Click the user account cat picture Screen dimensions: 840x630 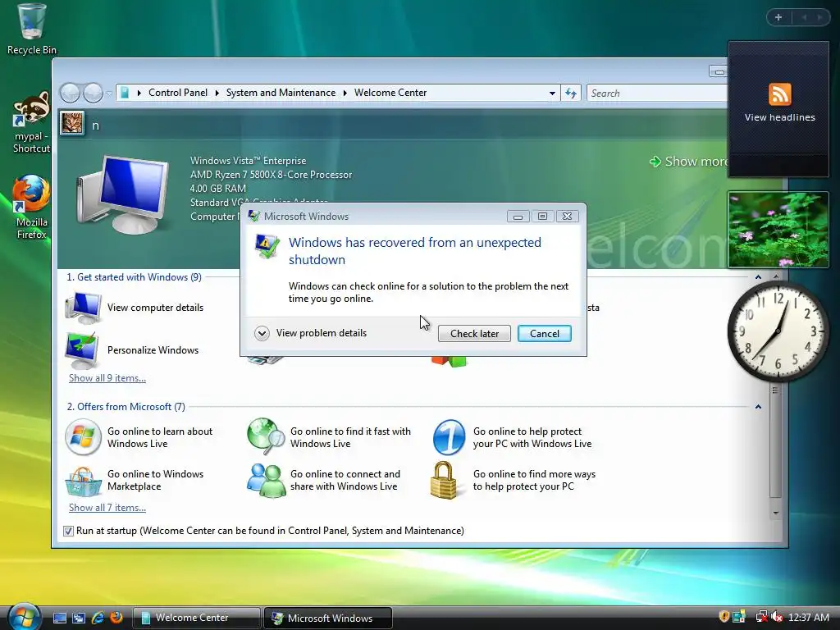point(72,123)
